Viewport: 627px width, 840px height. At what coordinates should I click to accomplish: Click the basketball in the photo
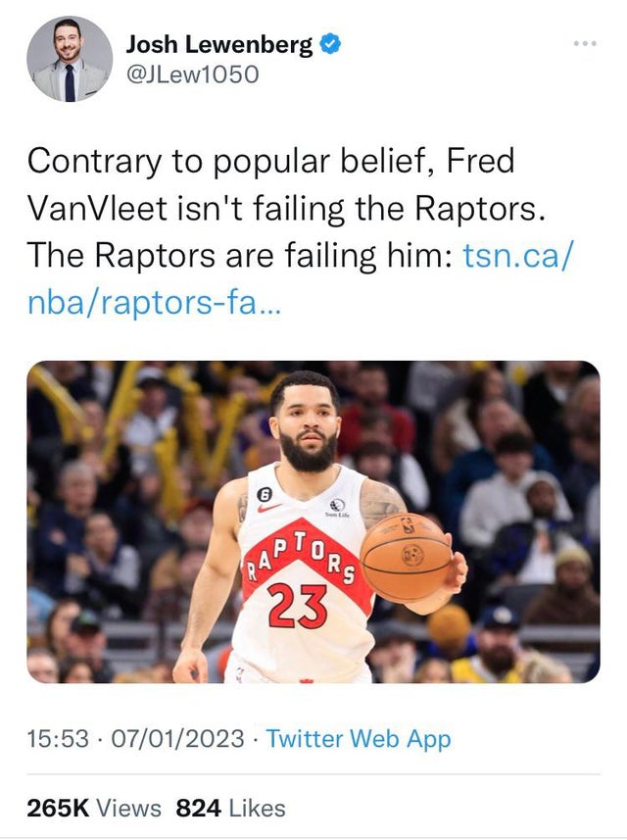[x=406, y=557]
